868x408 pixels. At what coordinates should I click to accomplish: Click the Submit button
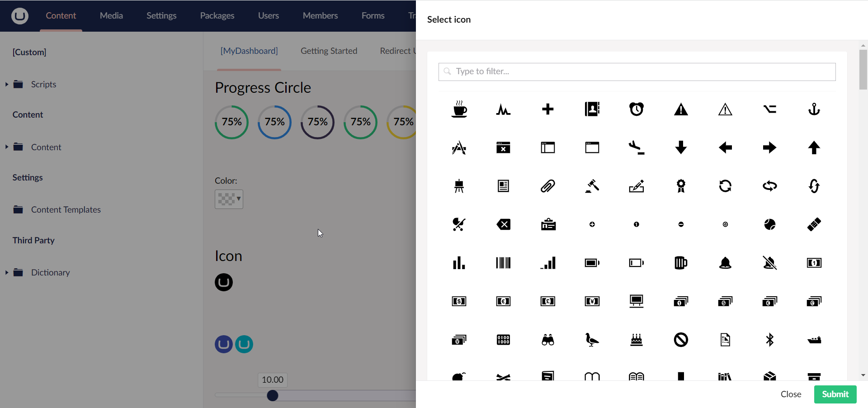[x=835, y=394]
